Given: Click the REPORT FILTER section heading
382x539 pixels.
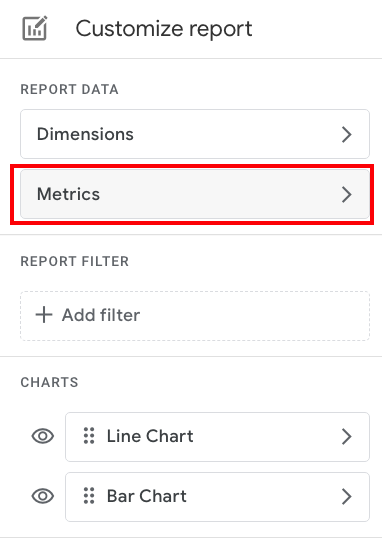Looking at the screenshot, I should (x=75, y=261).
